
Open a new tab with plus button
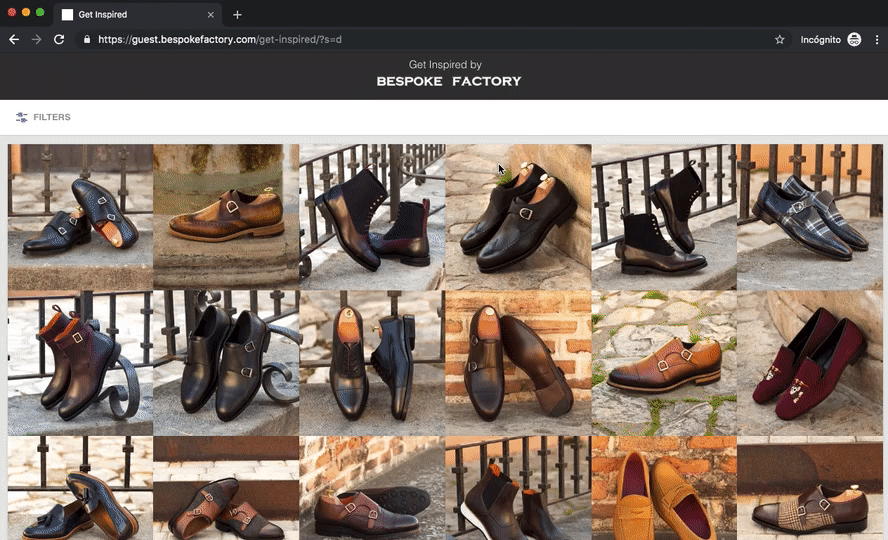point(237,15)
